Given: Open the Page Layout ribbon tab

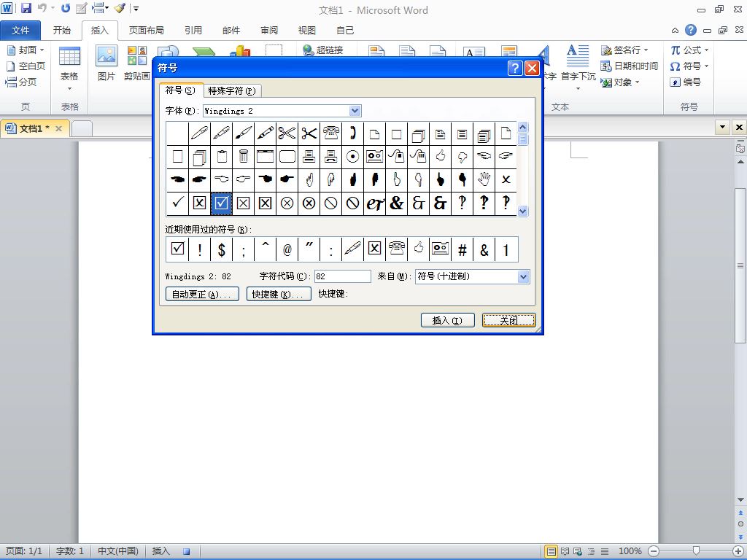Looking at the screenshot, I should pyautogui.click(x=146, y=31).
